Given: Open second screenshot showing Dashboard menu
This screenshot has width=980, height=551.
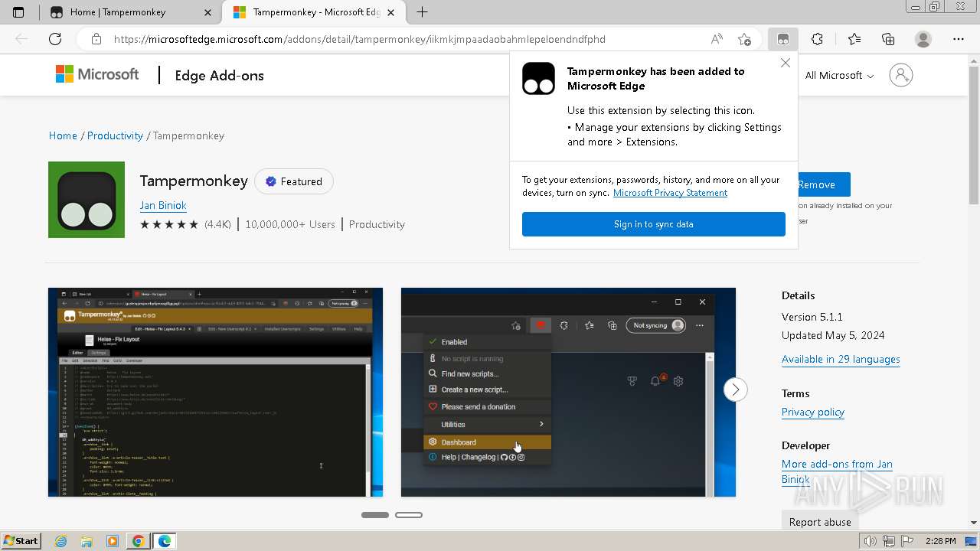Looking at the screenshot, I should [568, 393].
